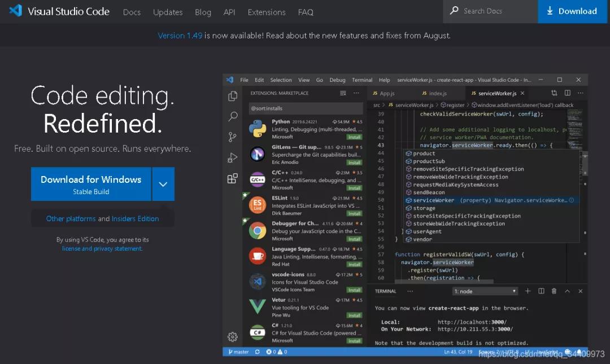Open the Search icon in activity bar
Image resolution: width=610 pixels, height=364 pixels.
[233, 116]
